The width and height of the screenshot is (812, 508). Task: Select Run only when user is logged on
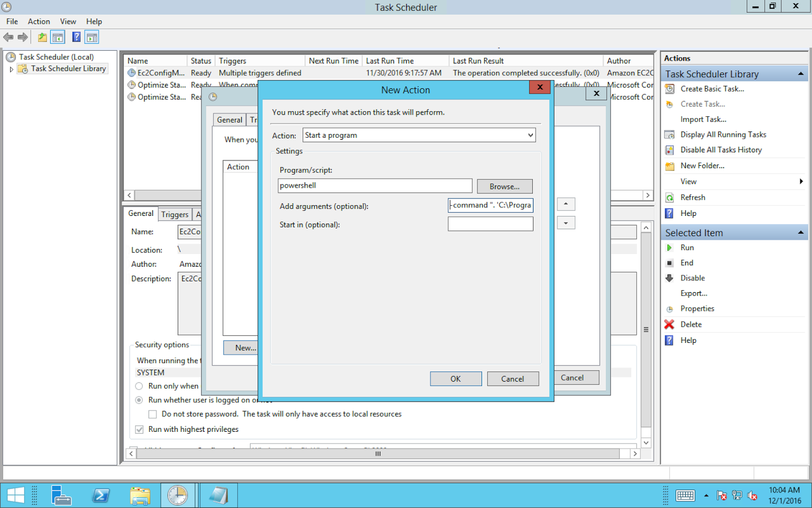[139, 386]
